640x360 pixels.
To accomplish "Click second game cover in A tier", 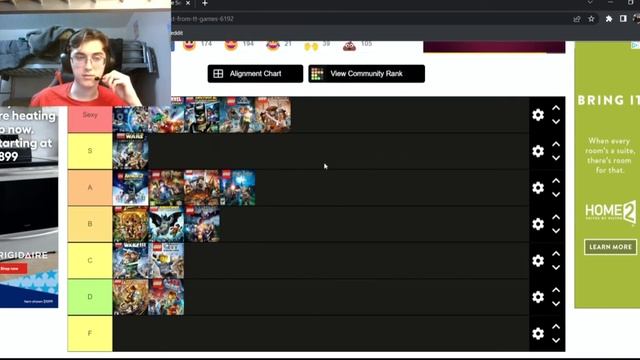I will pyautogui.click(x=166, y=188).
